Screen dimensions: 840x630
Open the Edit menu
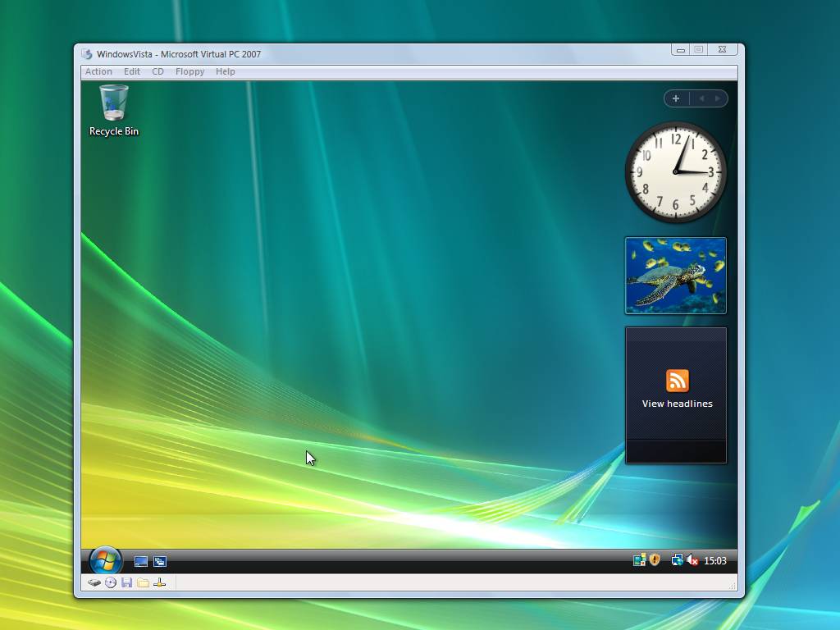(132, 71)
